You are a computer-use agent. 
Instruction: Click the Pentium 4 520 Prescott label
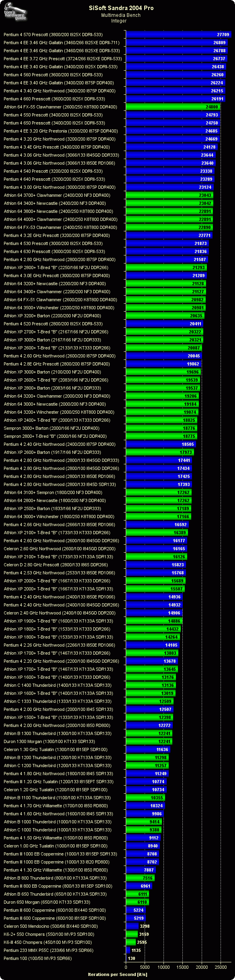click(53, 324)
